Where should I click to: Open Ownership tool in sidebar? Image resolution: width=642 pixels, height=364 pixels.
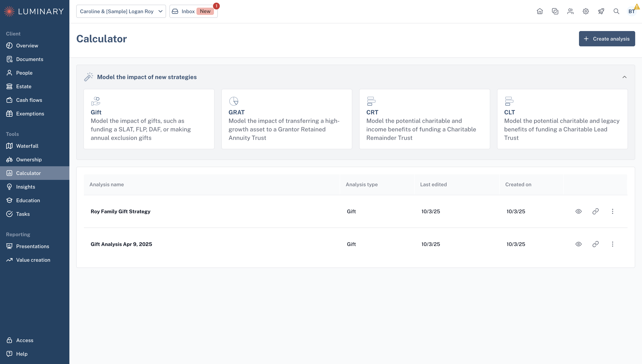34,159
